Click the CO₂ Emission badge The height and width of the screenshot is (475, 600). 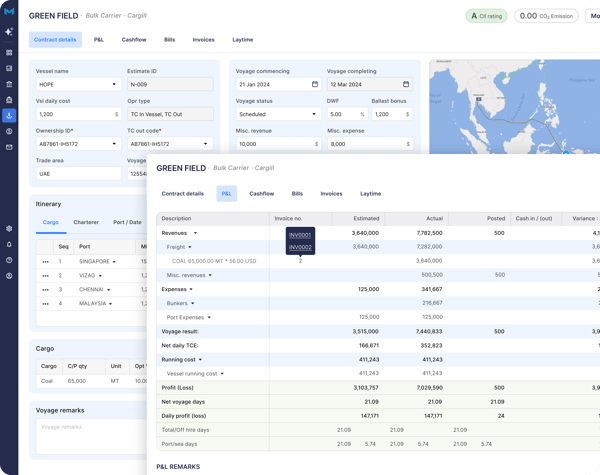click(546, 16)
